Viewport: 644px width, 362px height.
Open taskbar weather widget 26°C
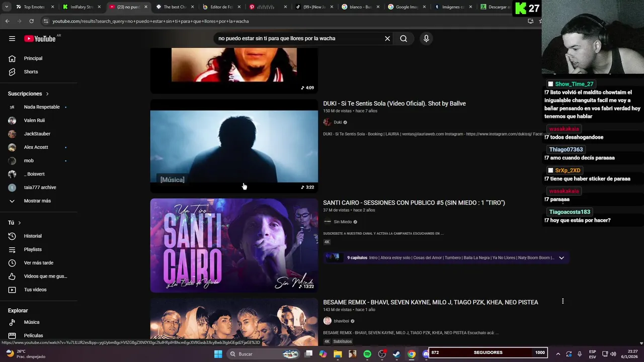tap(25, 354)
